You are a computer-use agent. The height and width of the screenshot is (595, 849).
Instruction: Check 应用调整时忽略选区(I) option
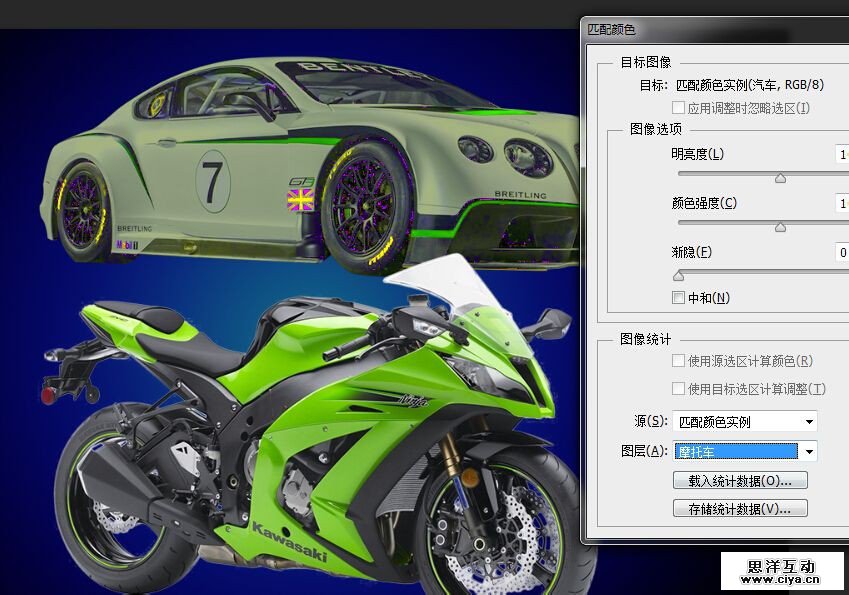tap(679, 108)
